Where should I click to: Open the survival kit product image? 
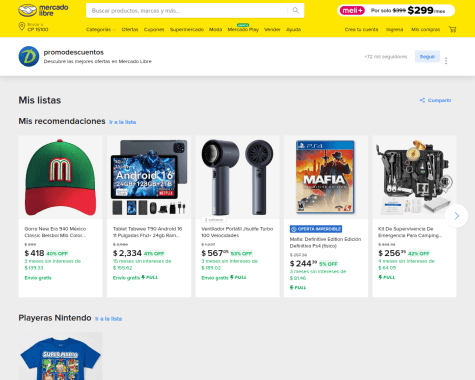pos(414,177)
